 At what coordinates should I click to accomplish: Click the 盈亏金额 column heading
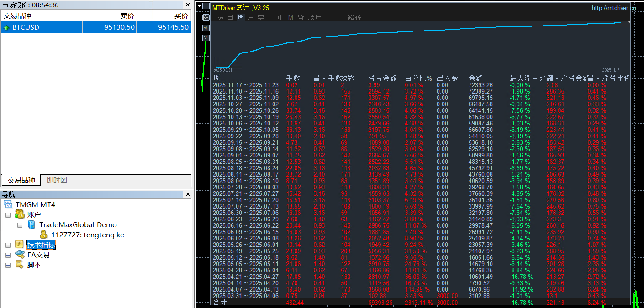382,78
